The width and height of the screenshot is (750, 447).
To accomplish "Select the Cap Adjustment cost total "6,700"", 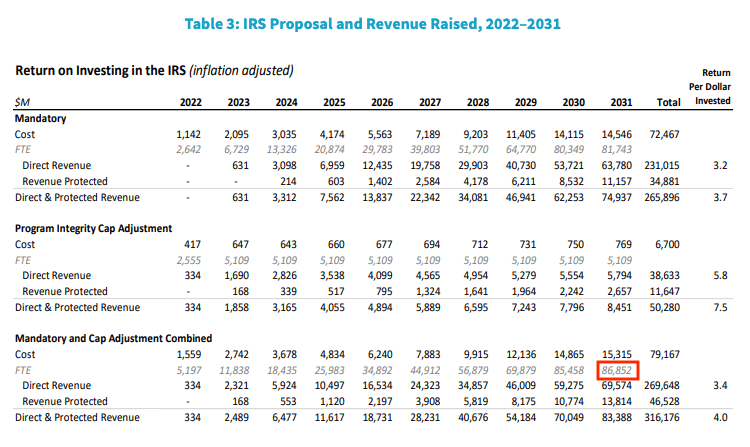I will pos(667,244).
